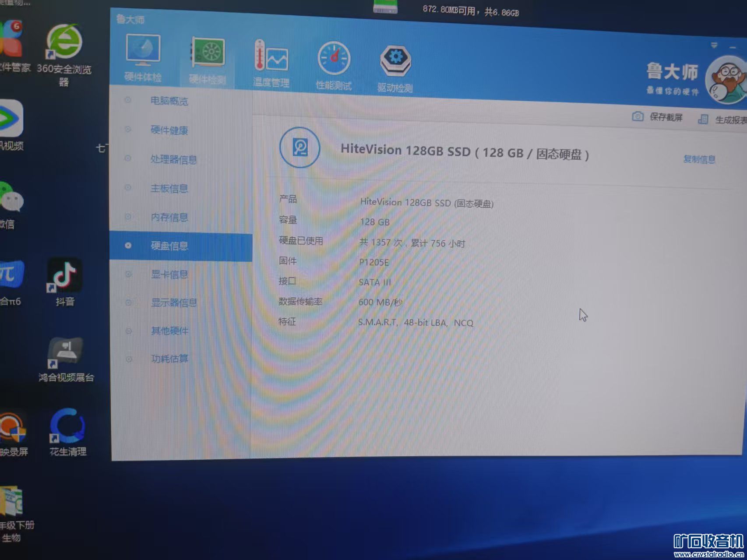The width and height of the screenshot is (747, 560).
Task: Open the 下册生物 folder on desktop
Action: point(16,514)
